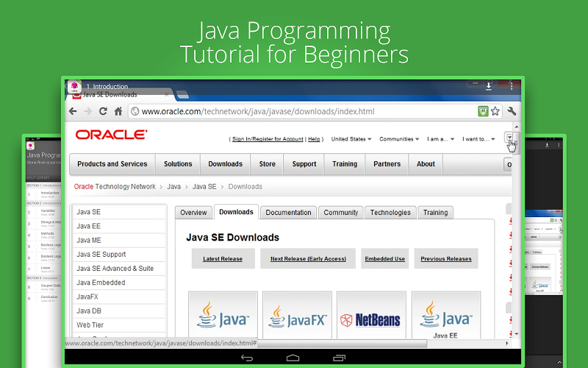588x368 pixels.
Task: Open the 'I want to...' dropdown
Action: [478, 139]
